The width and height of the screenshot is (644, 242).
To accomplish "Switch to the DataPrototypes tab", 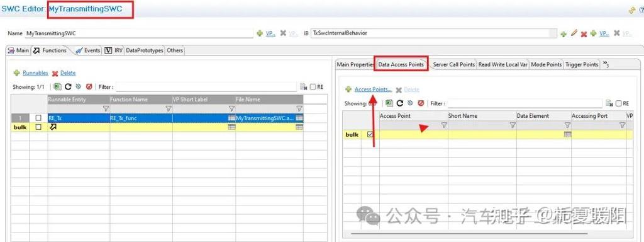I will coord(145,50).
